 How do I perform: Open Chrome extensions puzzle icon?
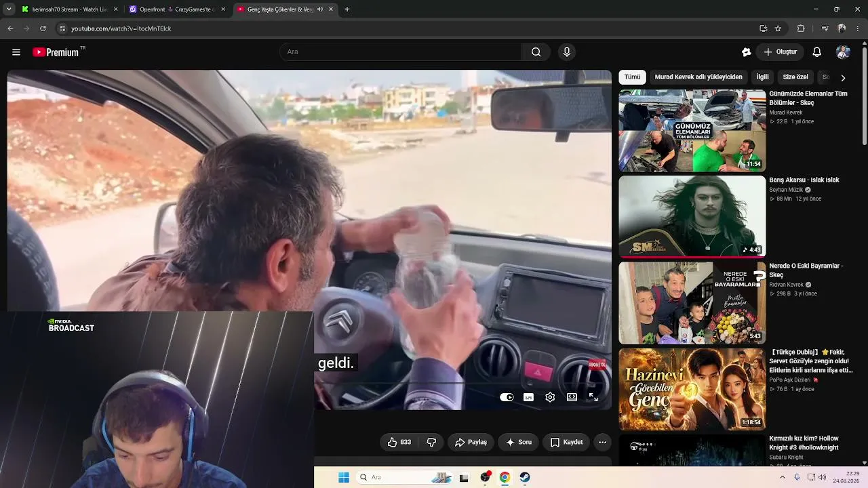(801, 28)
